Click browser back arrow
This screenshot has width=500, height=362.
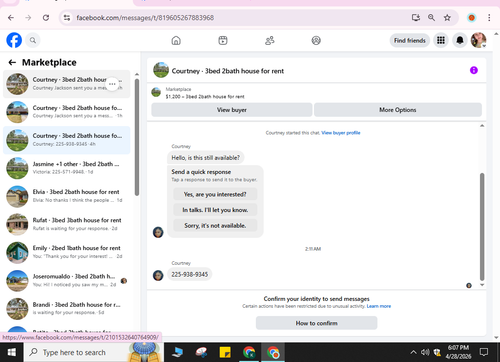11,18
